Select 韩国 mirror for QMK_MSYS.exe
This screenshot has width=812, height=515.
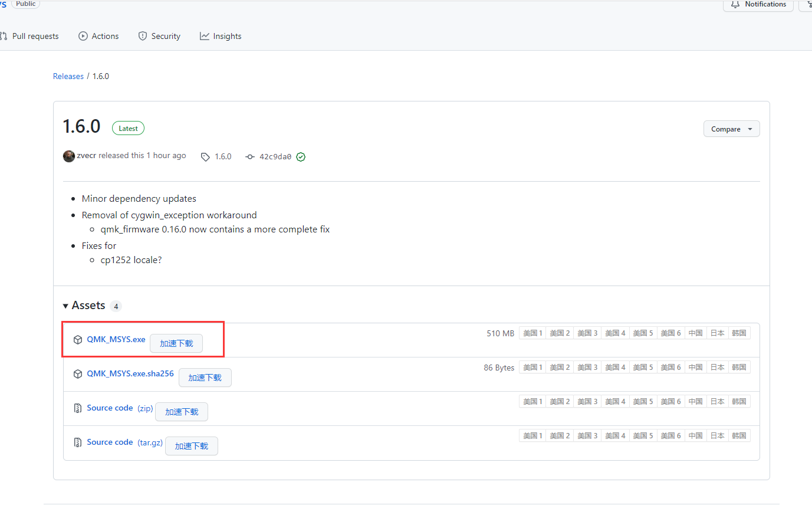(739, 333)
